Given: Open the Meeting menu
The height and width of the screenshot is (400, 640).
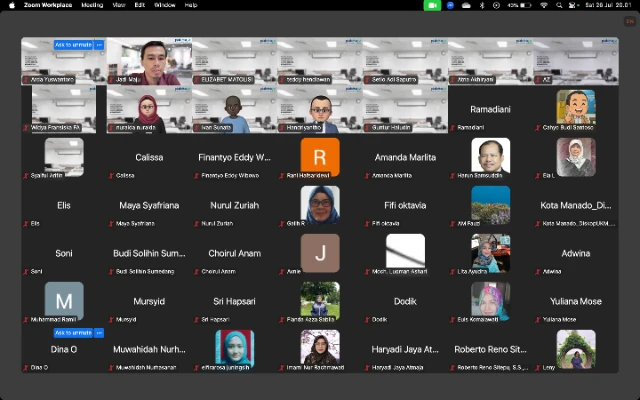Looking at the screenshot, I should pos(92,5).
